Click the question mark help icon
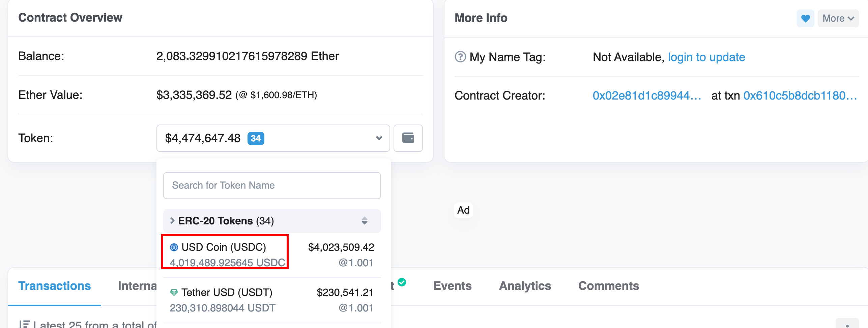This screenshot has height=328, width=868. (460, 57)
